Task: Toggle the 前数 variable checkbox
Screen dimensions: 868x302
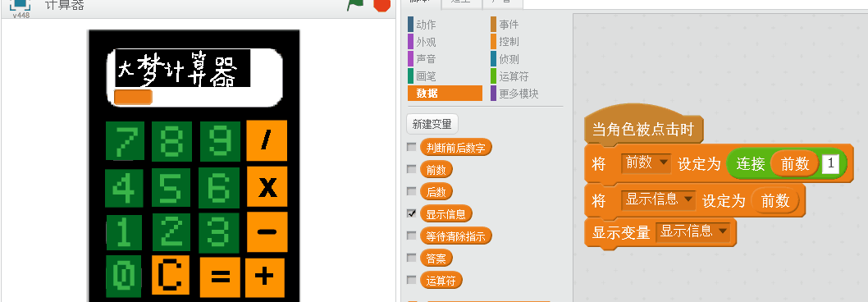Action: [411, 169]
